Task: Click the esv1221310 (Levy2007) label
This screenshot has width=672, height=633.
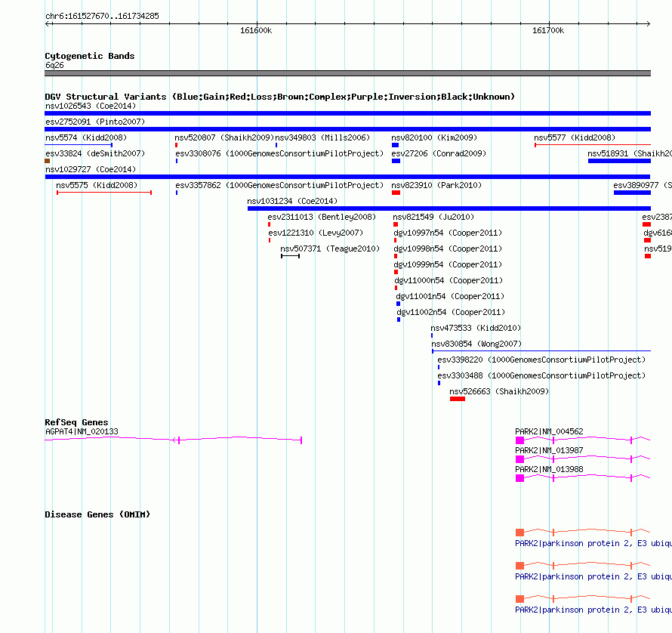Action: [x=316, y=233]
